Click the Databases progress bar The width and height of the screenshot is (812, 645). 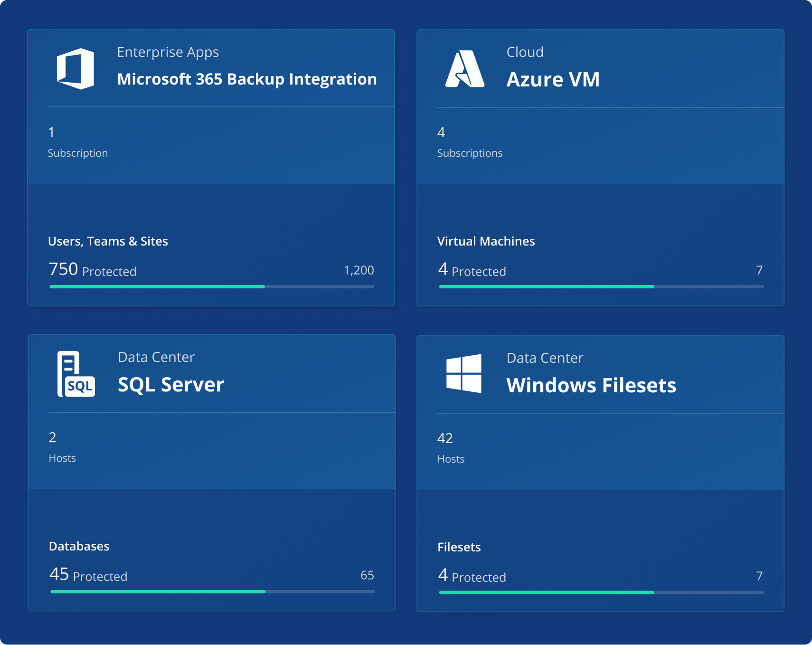(x=213, y=592)
